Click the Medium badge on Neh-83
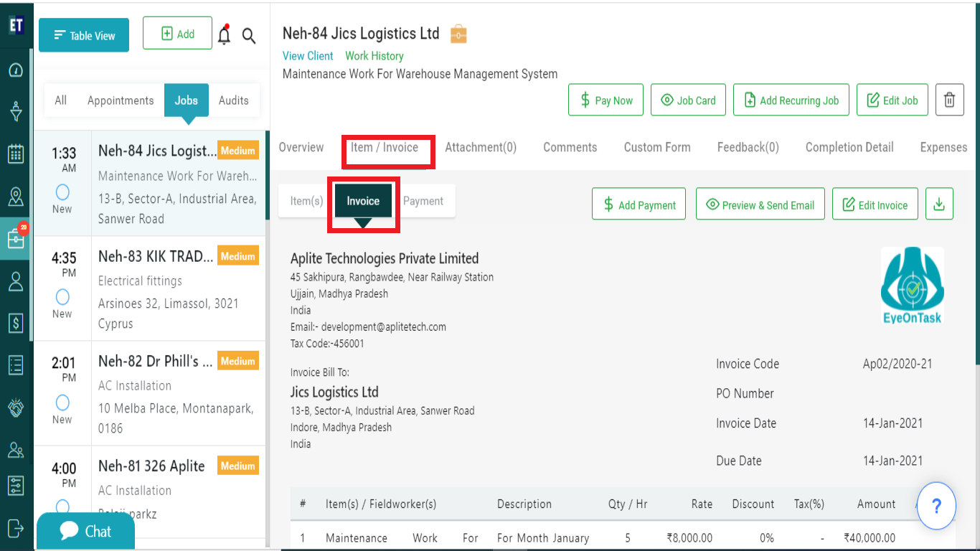 [x=238, y=256]
